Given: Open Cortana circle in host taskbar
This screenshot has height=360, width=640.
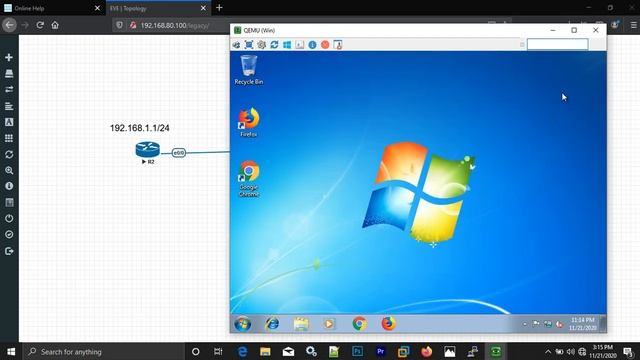Looking at the screenshot, I should (196, 351).
